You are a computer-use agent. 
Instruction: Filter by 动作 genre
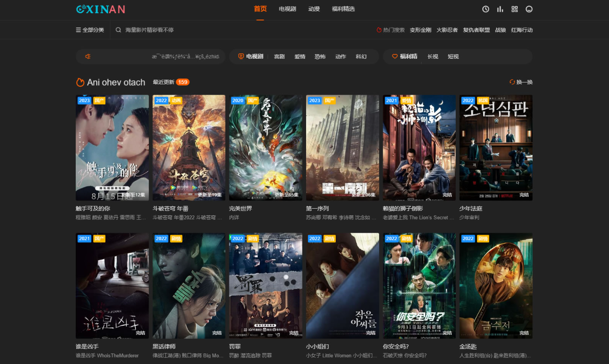pos(341,56)
